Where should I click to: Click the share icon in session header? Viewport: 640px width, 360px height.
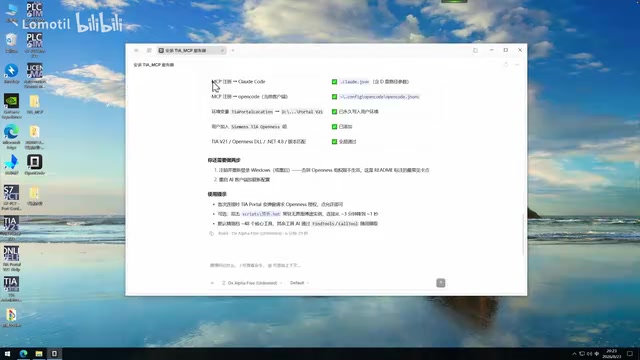click(x=506, y=64)
